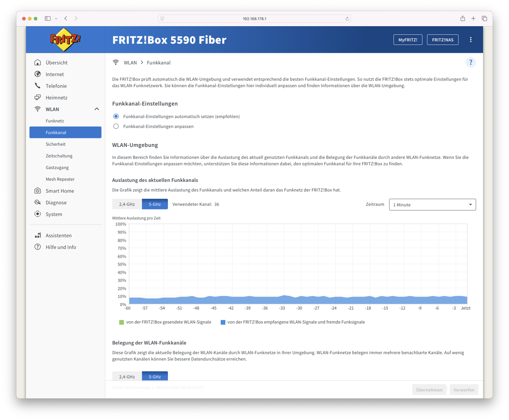509x420 pixels.
Task: Click the page settings icon in address bar
Action: [x=162, y=19]
